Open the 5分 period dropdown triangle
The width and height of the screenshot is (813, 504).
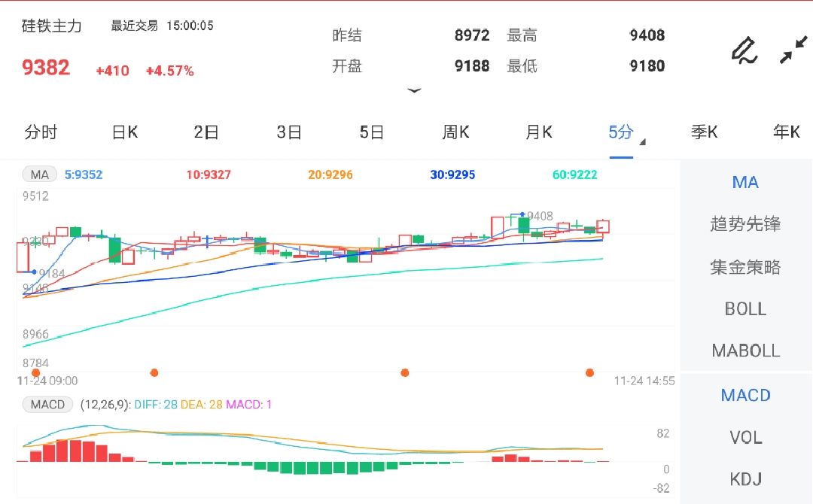coord(642,142)
